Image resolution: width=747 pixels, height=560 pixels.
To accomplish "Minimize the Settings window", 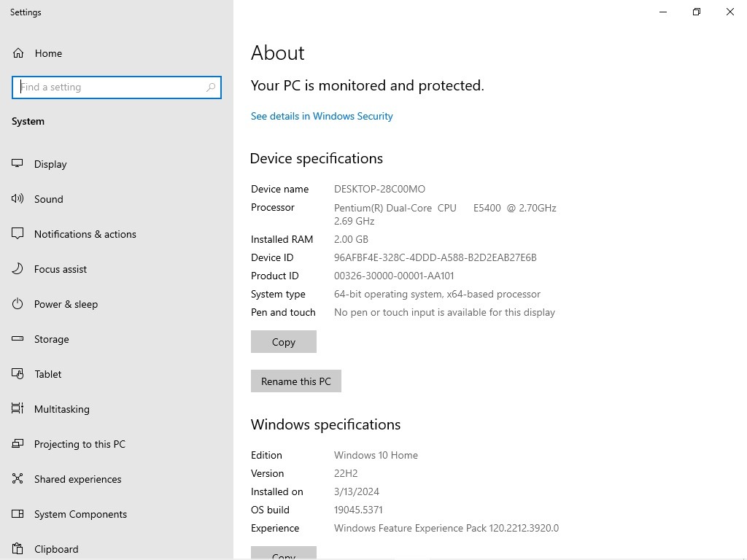I will pyautogui.click(x=663, y=12).
